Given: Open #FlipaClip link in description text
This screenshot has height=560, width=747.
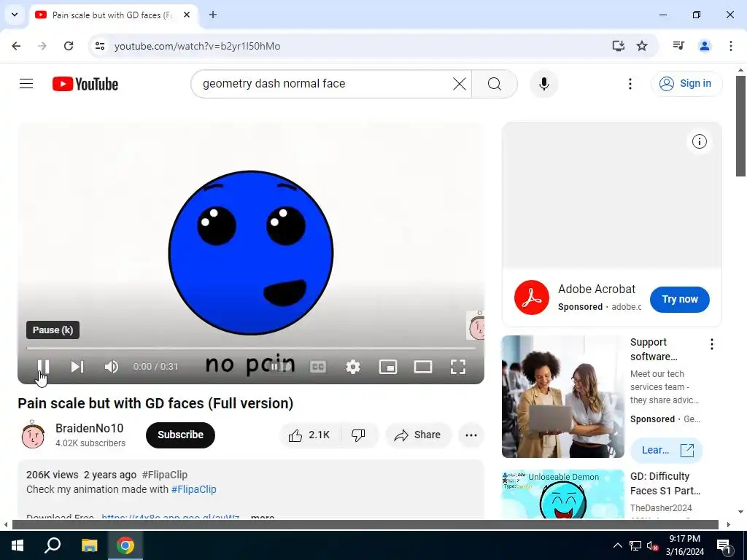Looking at the screenshot, I should pyautogui.click(x=194, y=489).
